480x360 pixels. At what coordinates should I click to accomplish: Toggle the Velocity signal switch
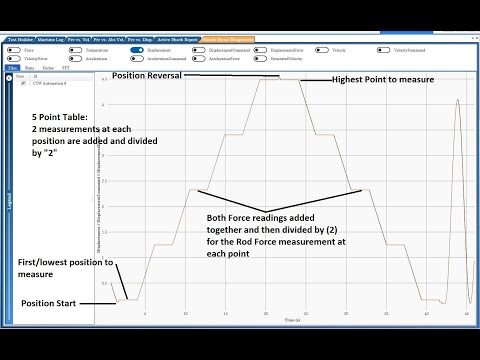(322, 50)
